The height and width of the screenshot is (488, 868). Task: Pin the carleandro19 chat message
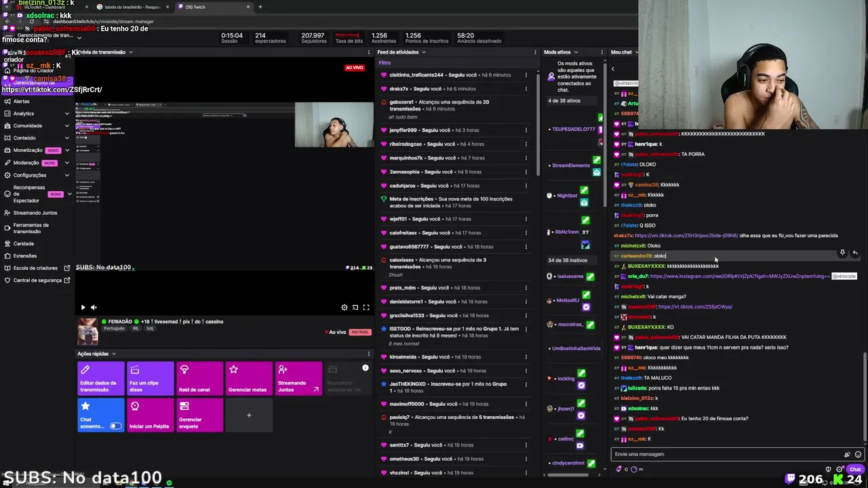(842, 253)
